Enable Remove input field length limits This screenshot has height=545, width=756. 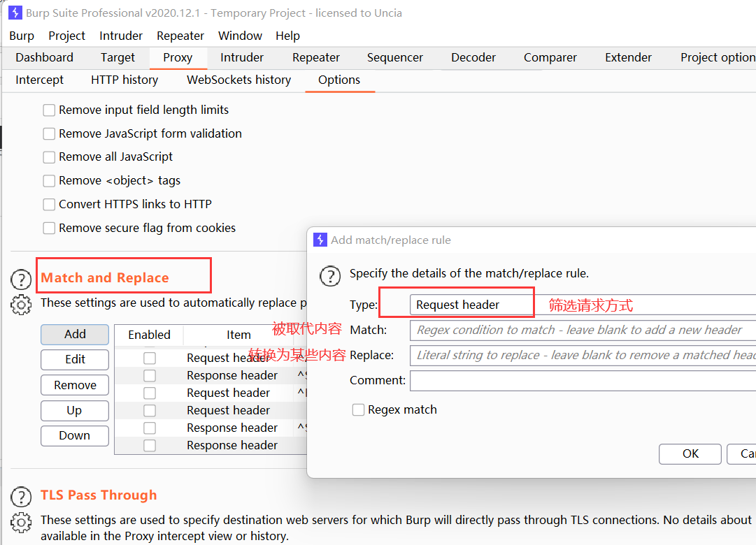click(x=49, y=110)
